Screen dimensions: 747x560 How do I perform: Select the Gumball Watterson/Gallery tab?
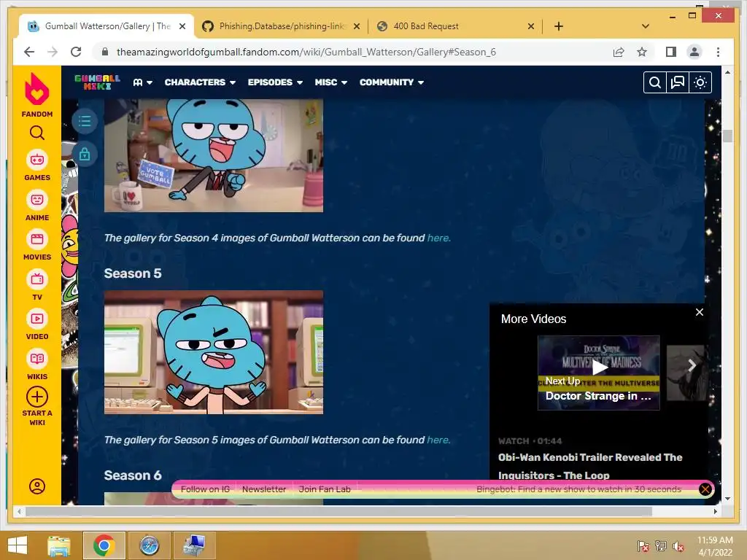(x=108, y=26)
